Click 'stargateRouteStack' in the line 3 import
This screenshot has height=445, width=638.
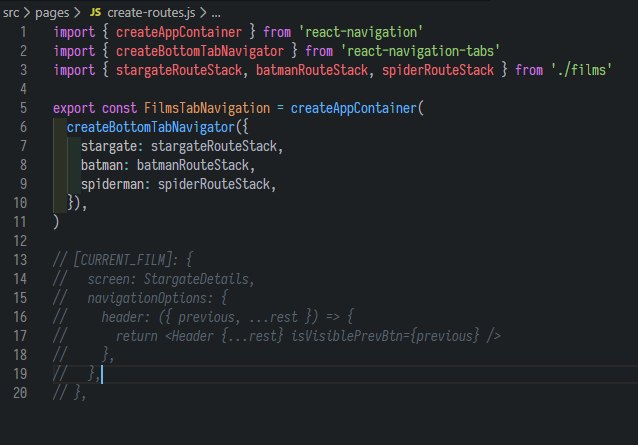179,70
